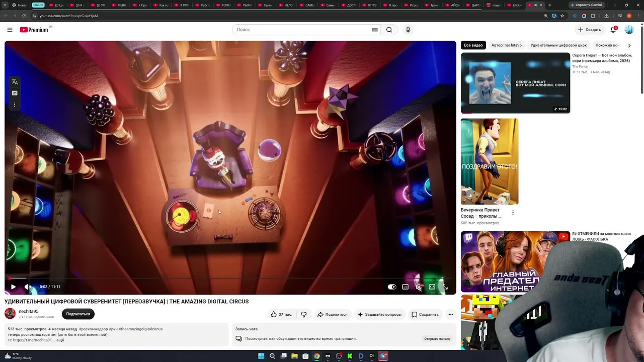This screenshot has width=644, height=362.
Task: Open the Telegram app in the taskbar
Action: (x=383, y=356)
